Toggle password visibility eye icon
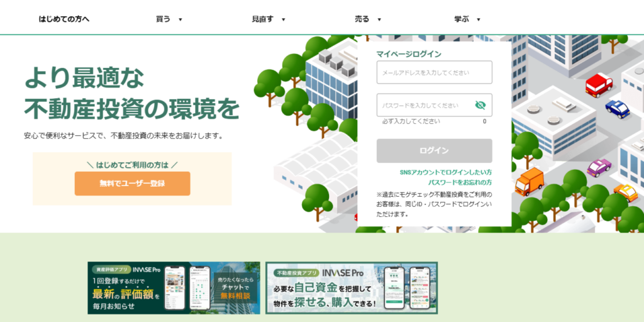 (480, 105)
